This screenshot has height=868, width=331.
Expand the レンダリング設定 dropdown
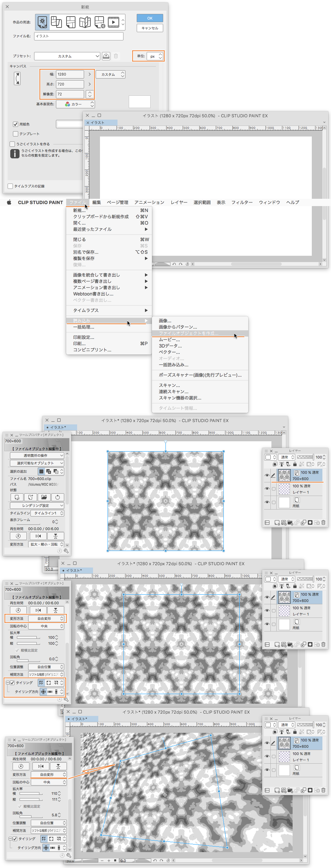tap(37, 506)
